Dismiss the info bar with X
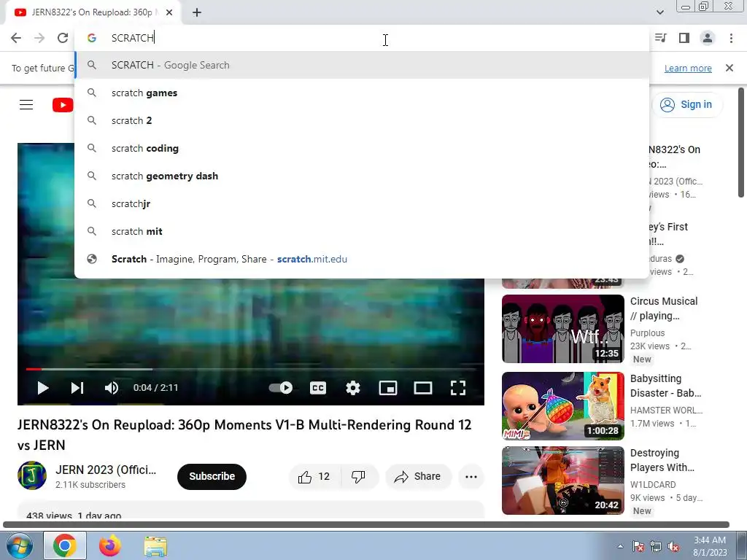The width and height of the screenshot is (747, 560). 729,68
